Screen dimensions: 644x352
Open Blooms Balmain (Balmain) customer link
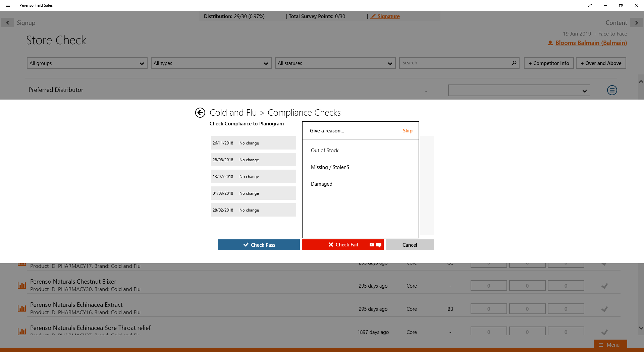tap(591, 43)
